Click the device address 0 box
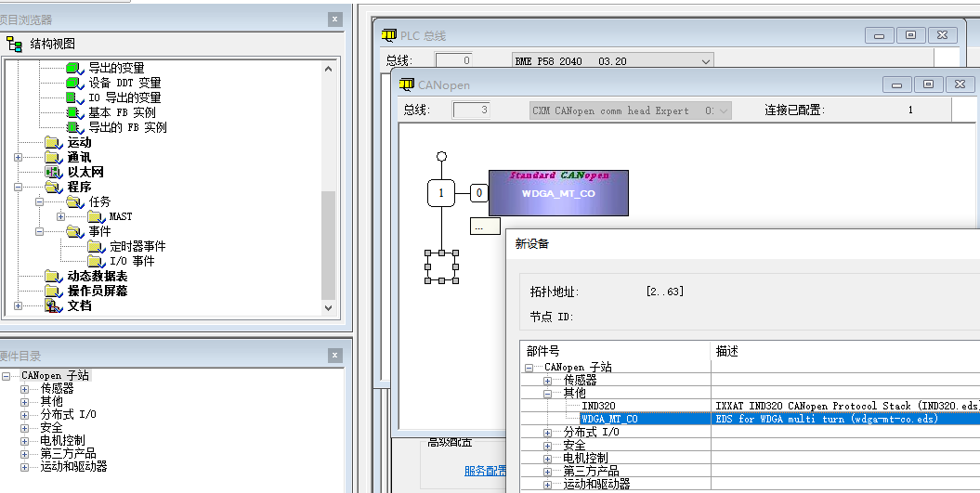This screenshot has width=980, height=493. coord(478,193)
